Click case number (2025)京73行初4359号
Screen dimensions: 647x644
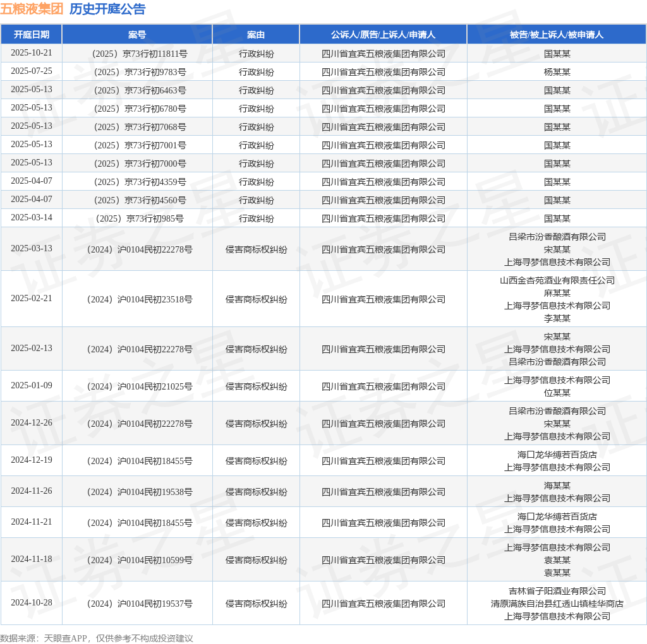click(x=140, y=182)
